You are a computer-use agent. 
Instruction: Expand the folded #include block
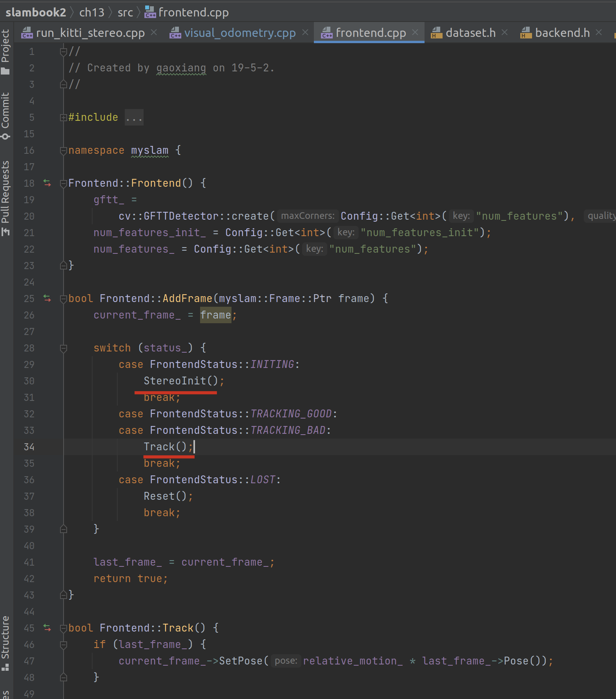pyautogui.click(x=63, y=117)
